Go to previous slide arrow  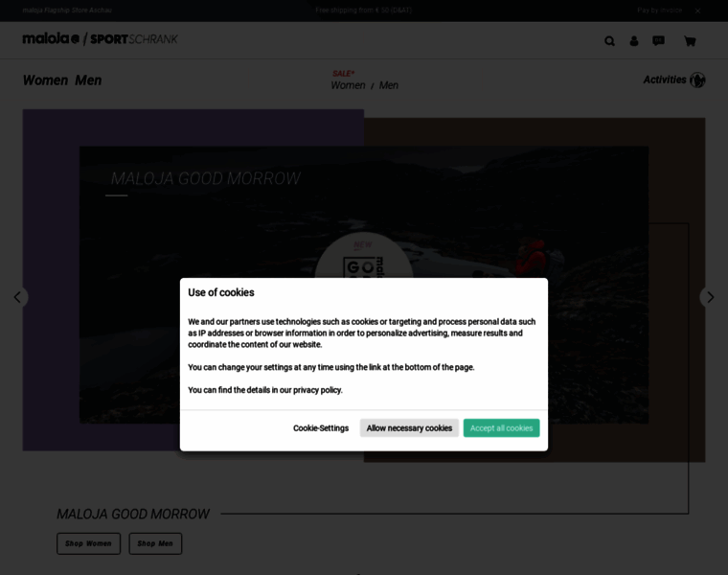[17, 297]
